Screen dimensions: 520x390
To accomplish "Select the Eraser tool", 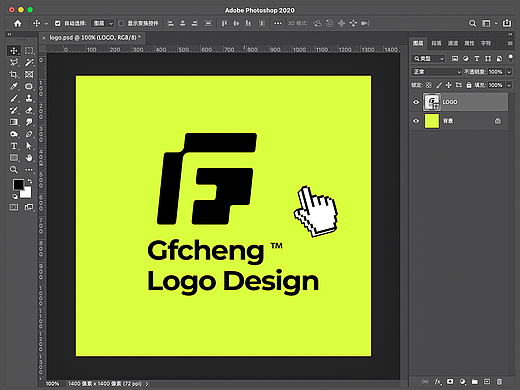I will (29, 110).
